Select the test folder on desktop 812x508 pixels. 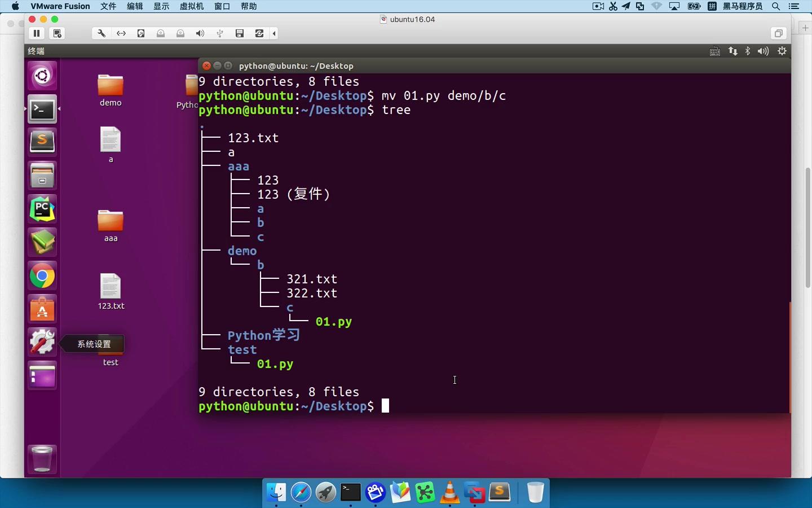(111, 353)
